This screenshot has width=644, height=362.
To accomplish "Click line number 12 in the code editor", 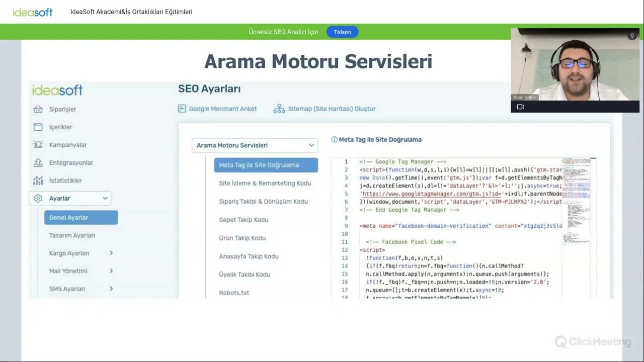I will 345,250.
